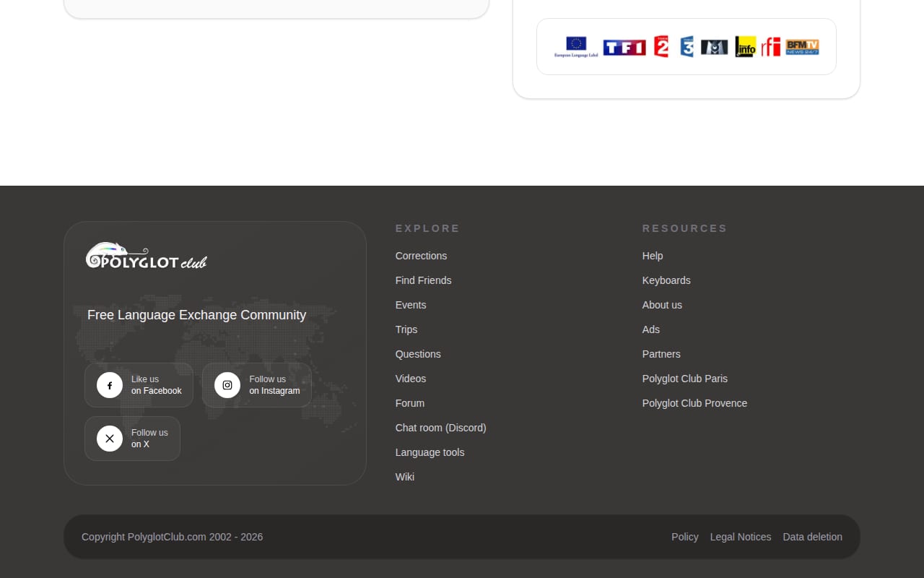The image size is (924, 578).
Task: Click the RFI logo
Action: (770, 47)
